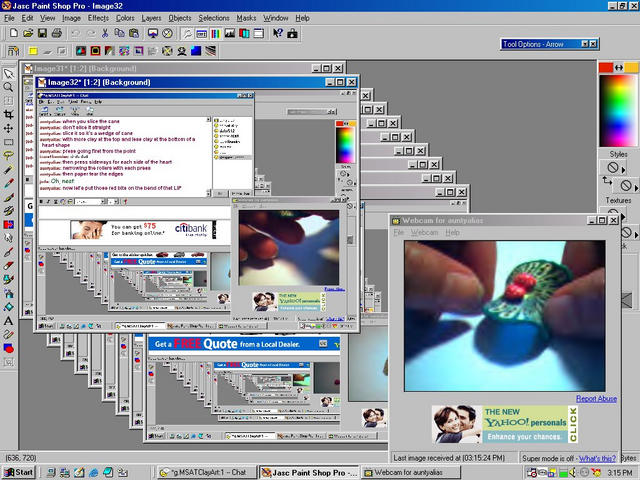The image size is (640, 480).
Task: Cut selection with scissors icon
Action: [105, 33]
